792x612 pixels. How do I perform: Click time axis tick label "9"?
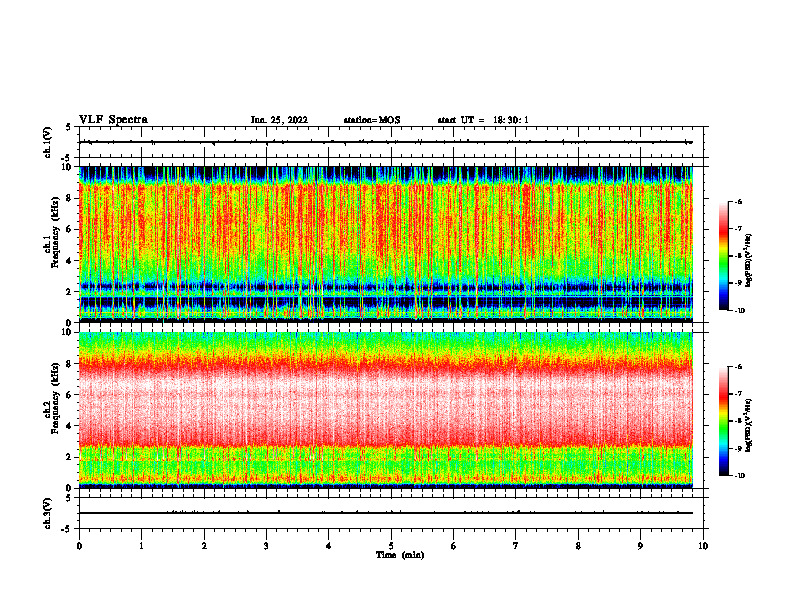click(640, 546)
